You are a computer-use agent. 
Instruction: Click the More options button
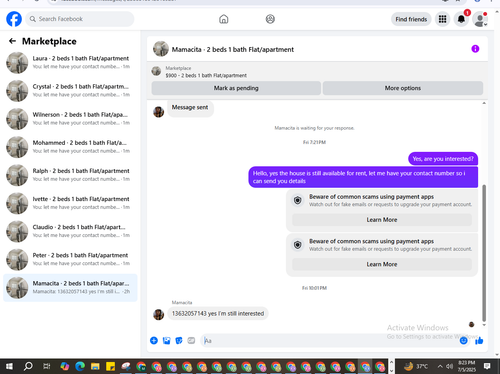(x=403, y=88)
